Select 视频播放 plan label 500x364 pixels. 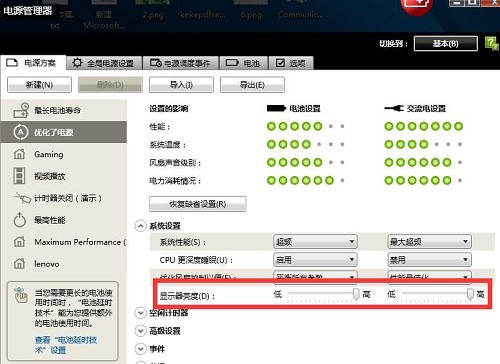[50, 176]
